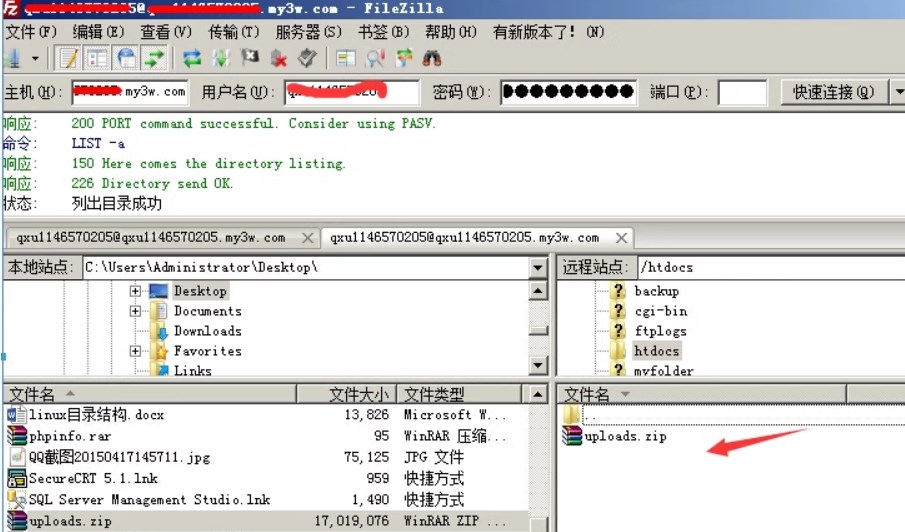Click the refresh file list icon
905x532 pixels.
point(192,59)
